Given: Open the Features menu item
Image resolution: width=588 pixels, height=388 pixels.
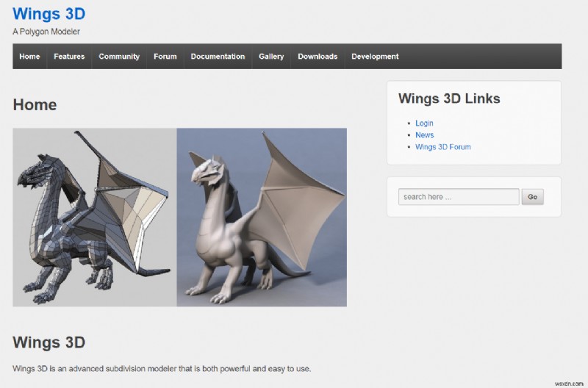Looking at the screenshot, I should click(x=69, y=57).
